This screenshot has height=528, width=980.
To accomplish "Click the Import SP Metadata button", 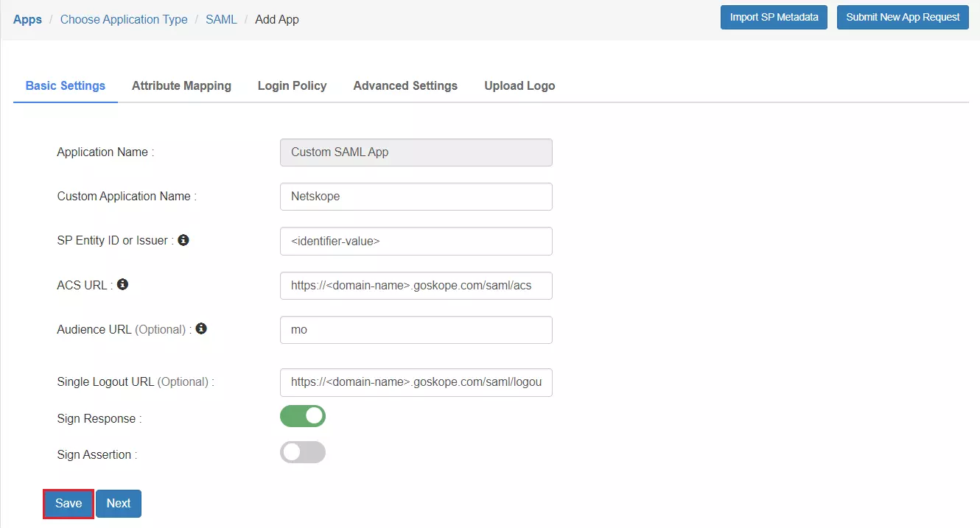I will 774,17.
